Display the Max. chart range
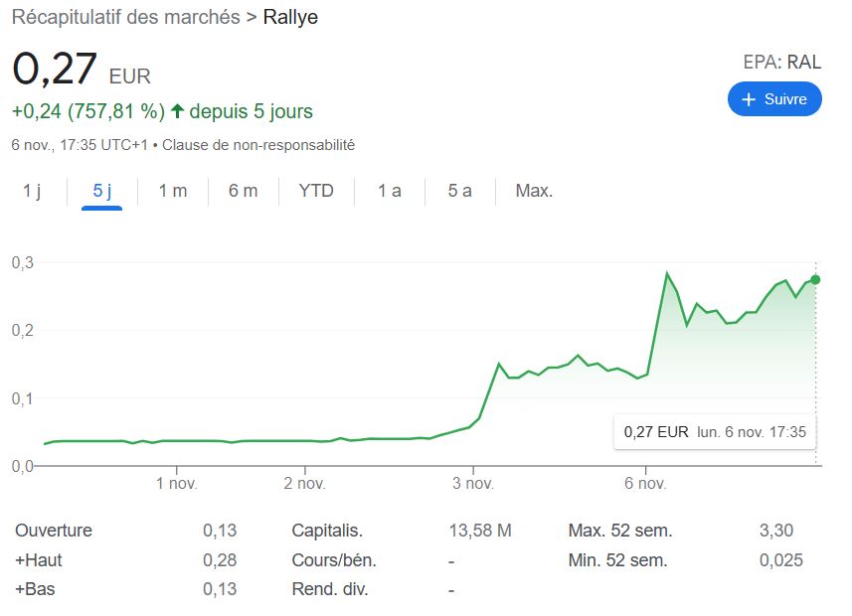852x616 pixels. click(x=534, y=191)
